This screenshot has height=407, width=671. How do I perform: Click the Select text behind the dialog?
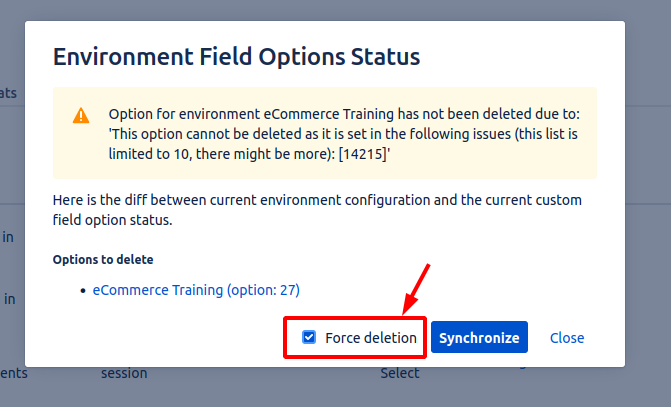(x=400, y=373)
